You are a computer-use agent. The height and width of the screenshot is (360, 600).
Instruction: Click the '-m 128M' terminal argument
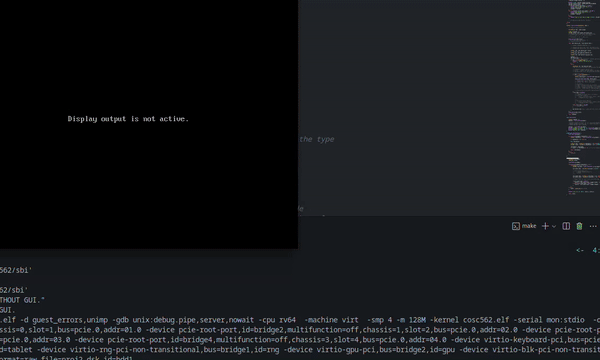click(411, 320)
